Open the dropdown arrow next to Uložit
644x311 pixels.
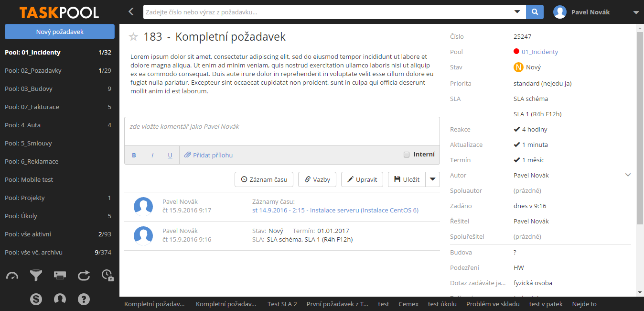[x=432, y=179]
